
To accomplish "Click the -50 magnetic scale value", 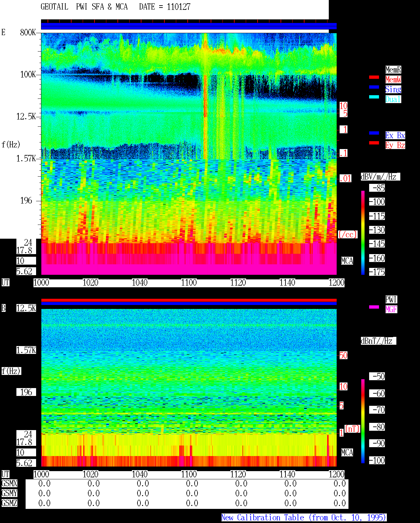I will 377,376.
